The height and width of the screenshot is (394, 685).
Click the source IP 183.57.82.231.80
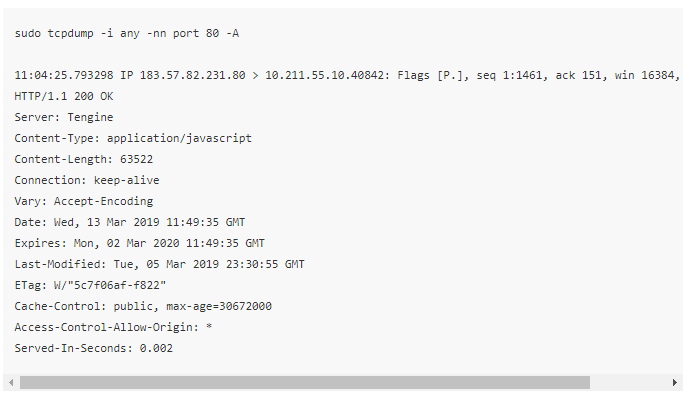click(192, 76)
